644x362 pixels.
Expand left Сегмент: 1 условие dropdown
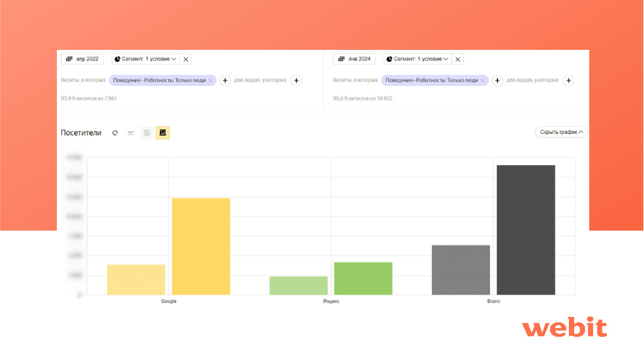pyautogui.click(x=145, y=59)
